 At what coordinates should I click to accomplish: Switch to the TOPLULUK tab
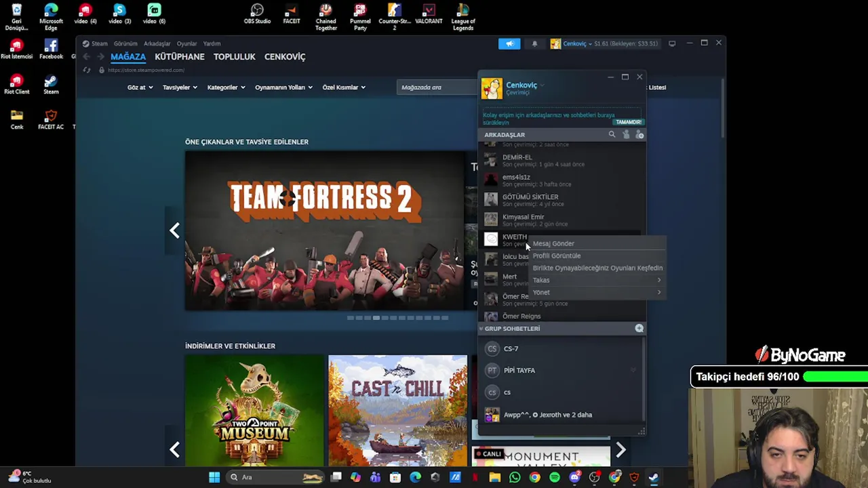point(235,57)
